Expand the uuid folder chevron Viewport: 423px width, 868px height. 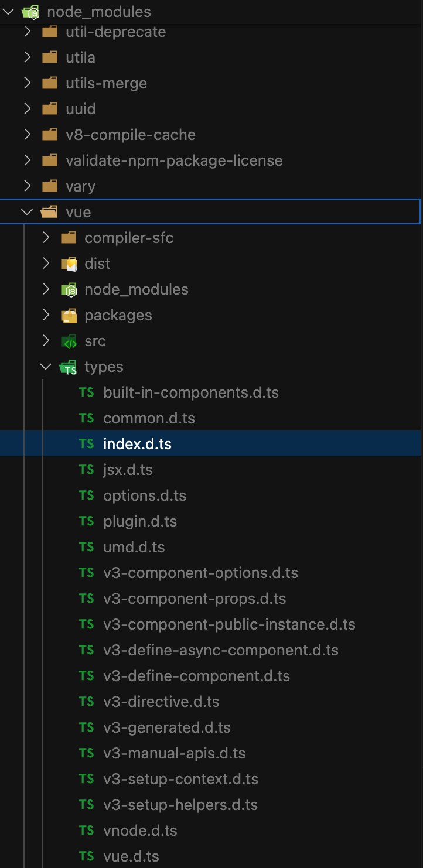pyautogui.click(x=27, y=109)
